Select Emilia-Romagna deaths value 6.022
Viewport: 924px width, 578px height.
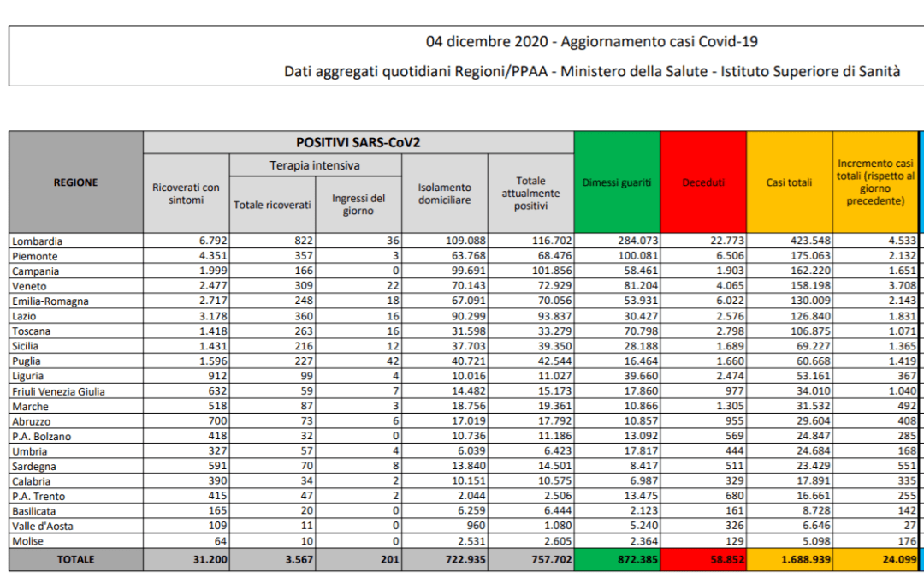pos(730,301)
